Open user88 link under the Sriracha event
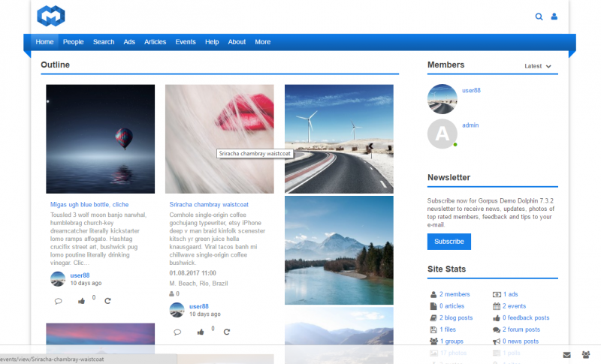Viewport: 601px width, 364px height. pos(199,307)
